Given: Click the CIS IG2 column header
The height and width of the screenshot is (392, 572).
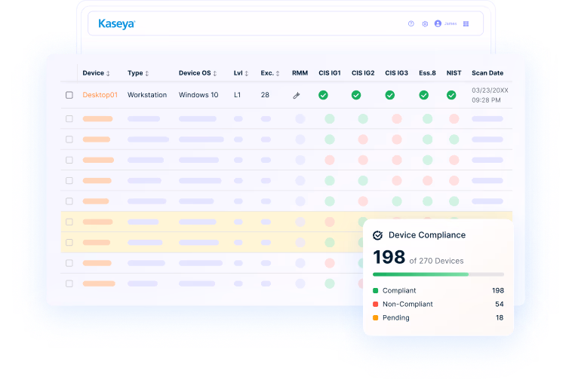Looking at the screenshot, I should [363, 73].
